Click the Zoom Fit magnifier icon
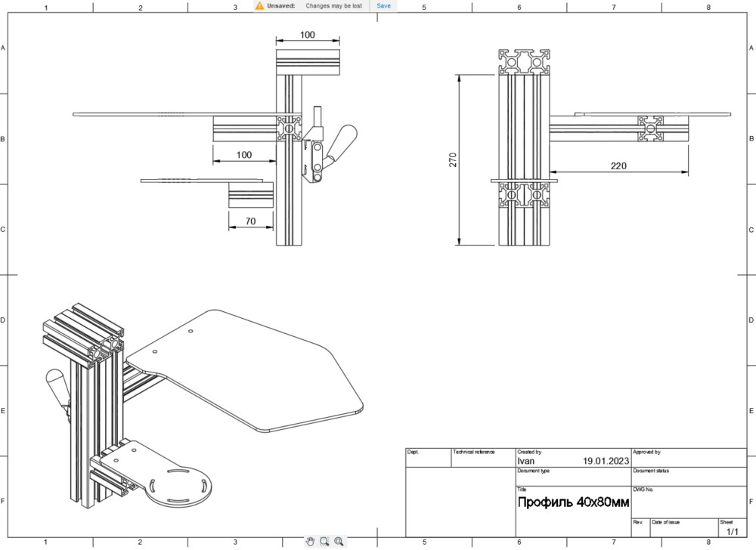The height and width of the screenshot is (550, 756). pyautogui.click(x=339, y=542)
